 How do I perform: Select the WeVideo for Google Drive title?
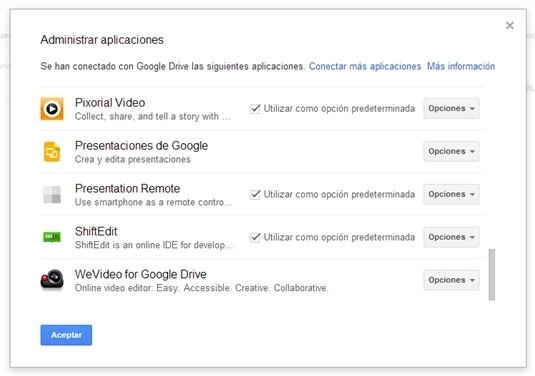point(141,274)
